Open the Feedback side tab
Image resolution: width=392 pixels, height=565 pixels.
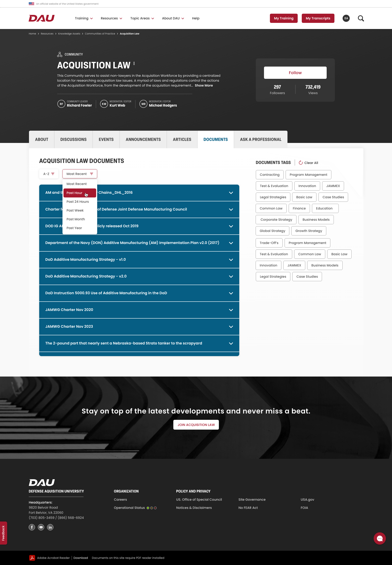[3, 533]
